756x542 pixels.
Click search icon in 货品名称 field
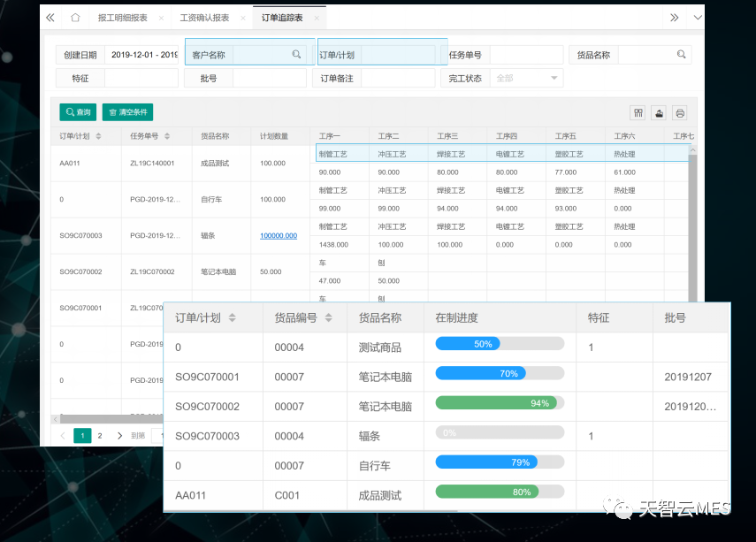pos(681,55)
